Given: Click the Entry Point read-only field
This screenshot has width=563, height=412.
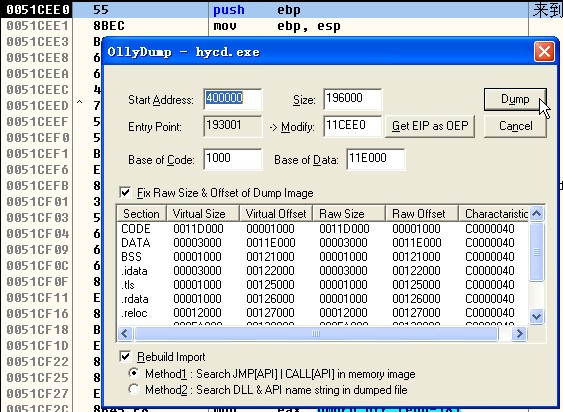Looking at the screenshot, I should (x=233, y=126).
